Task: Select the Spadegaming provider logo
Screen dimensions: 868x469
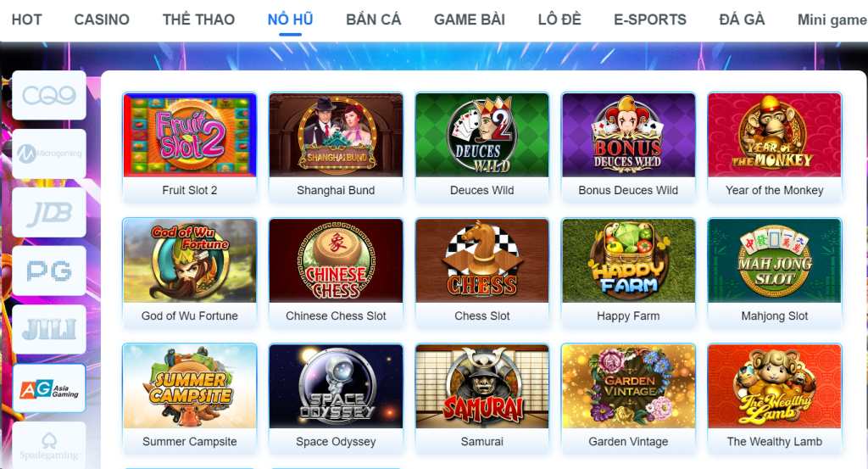Action: click(x=49, y=445)
